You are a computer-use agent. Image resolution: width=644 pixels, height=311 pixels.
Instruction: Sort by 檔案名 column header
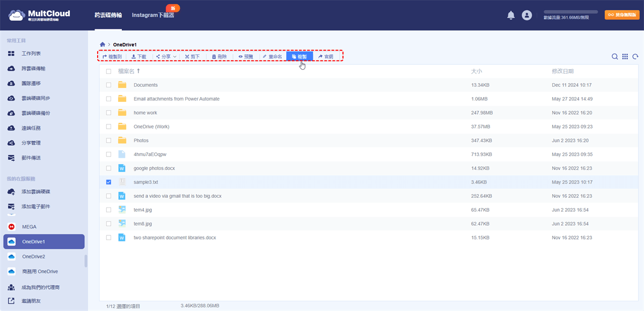129,71
